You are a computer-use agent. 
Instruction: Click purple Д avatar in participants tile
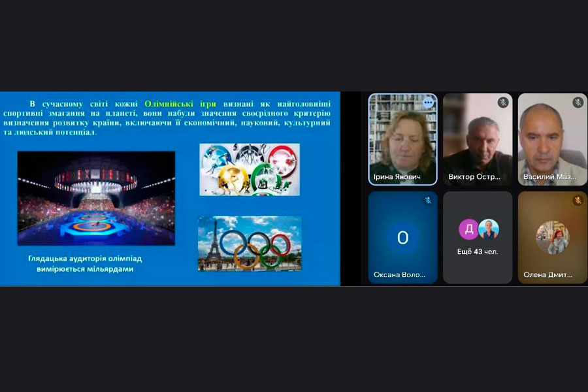click(468, 229)
